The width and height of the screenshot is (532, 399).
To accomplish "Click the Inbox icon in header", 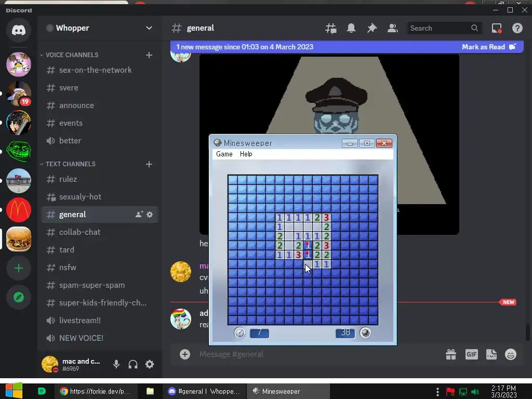I will click(497, 28).
